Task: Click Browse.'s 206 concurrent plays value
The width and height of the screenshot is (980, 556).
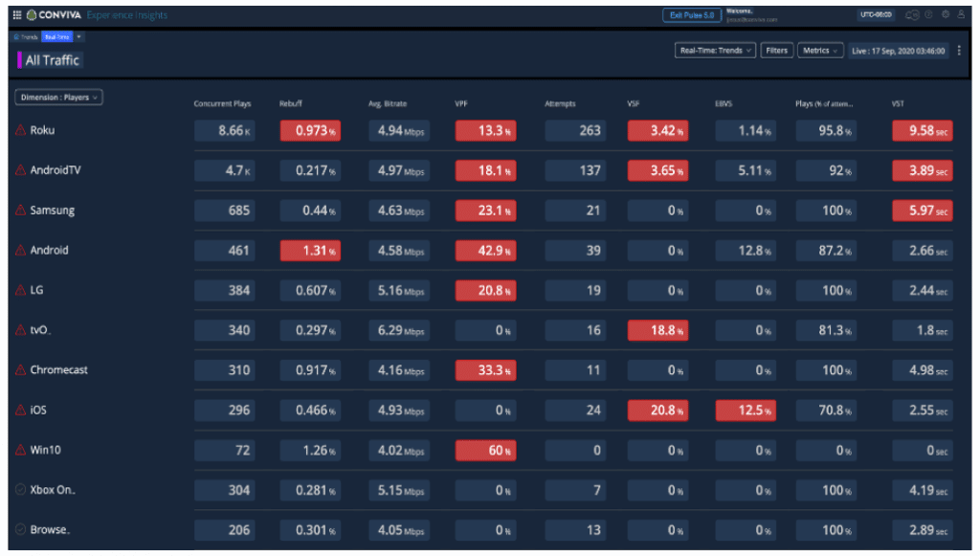Action: 224,530
